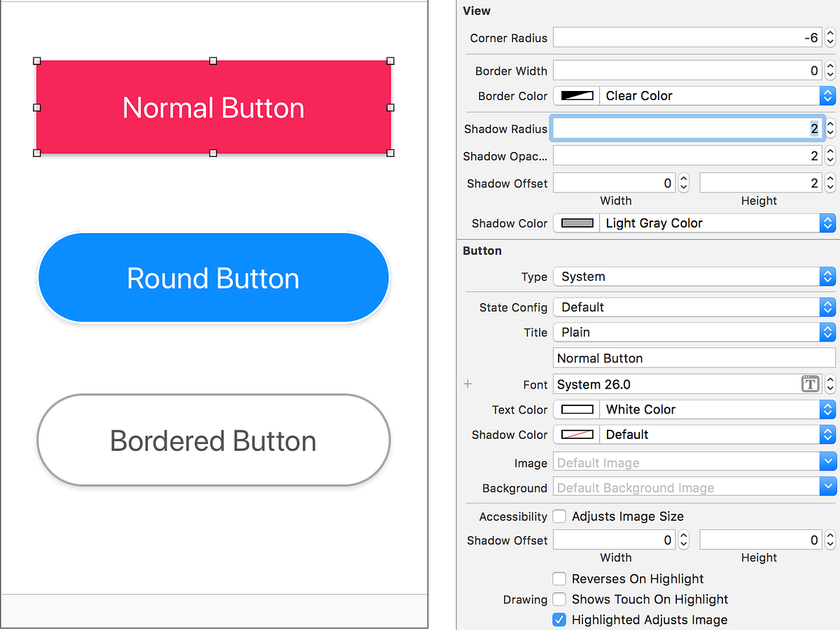Viewport: 840px width, 630px height.
Task: Open the Border Color swatch well
Action: pos(575,95)
